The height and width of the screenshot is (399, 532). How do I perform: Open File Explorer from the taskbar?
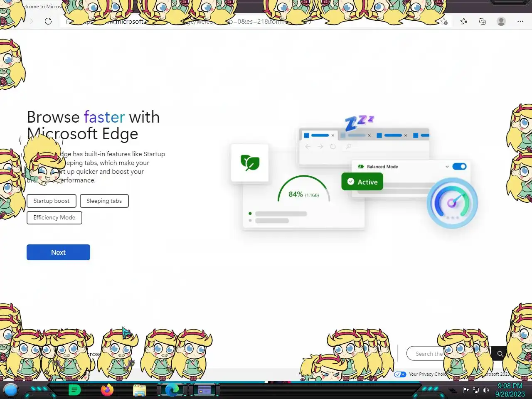click(x=140, y=390)
